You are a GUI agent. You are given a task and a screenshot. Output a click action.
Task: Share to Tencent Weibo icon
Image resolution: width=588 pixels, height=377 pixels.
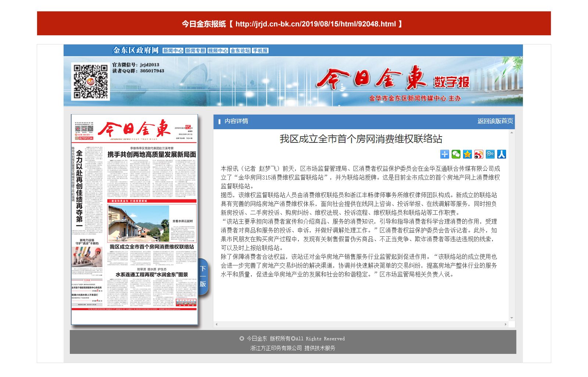[x=490, y=154]
